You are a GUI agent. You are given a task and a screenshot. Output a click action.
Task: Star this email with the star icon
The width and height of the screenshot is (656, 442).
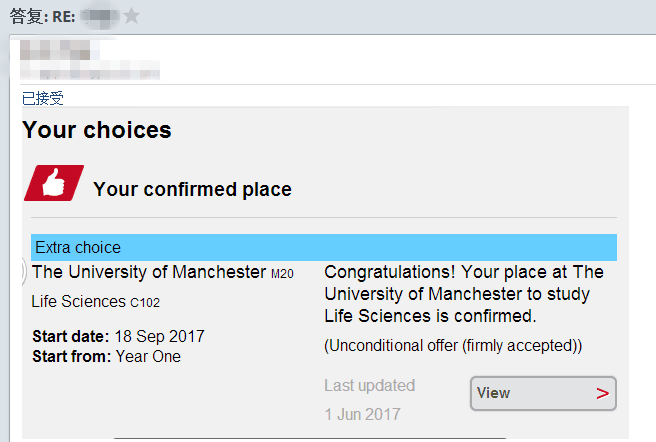[132, 17]
